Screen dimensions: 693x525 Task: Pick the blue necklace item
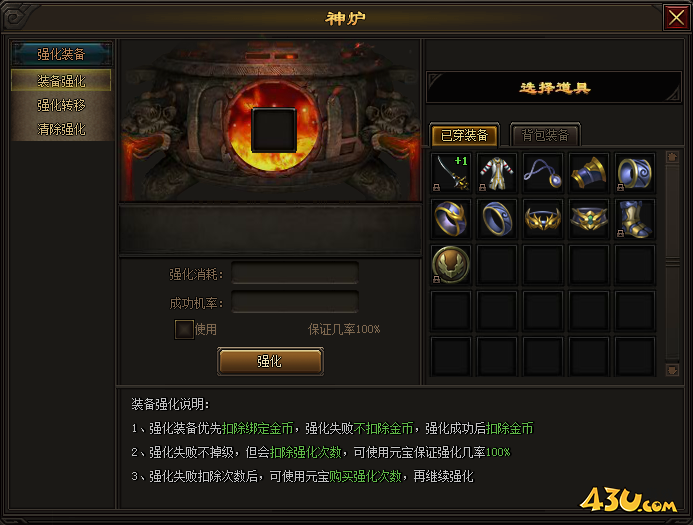click(x=543, y=172)
